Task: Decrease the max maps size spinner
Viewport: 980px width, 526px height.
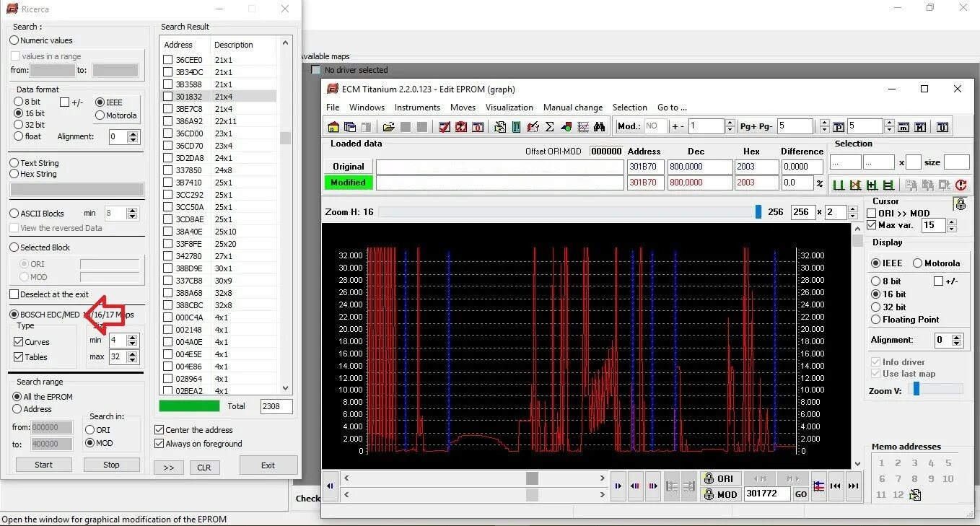Action: pyautogui.click(x=132, y=359)
